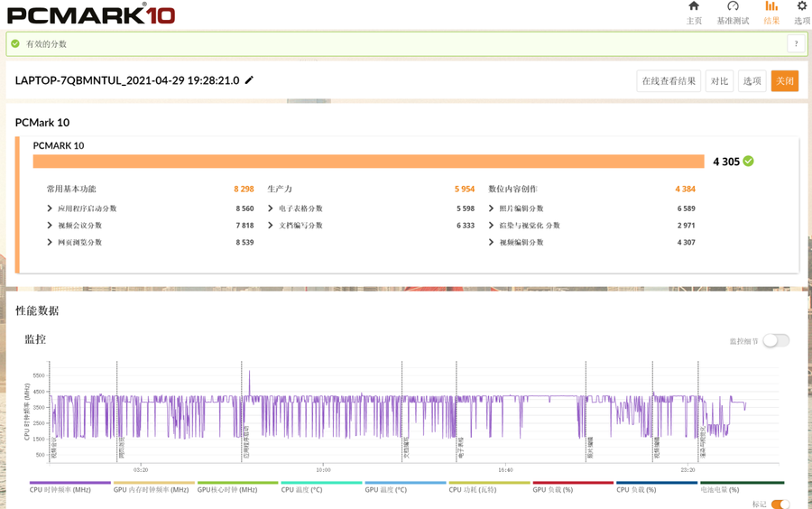Click the orange PCMark 10 score bar
Image resolution: width=812 pixels, height=509 pixels.
(x=368, y=162)
